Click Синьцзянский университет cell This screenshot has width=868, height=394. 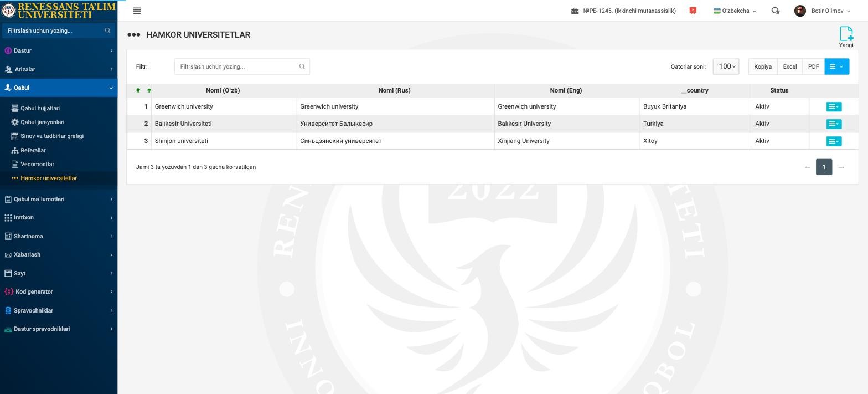click(395, 141)
